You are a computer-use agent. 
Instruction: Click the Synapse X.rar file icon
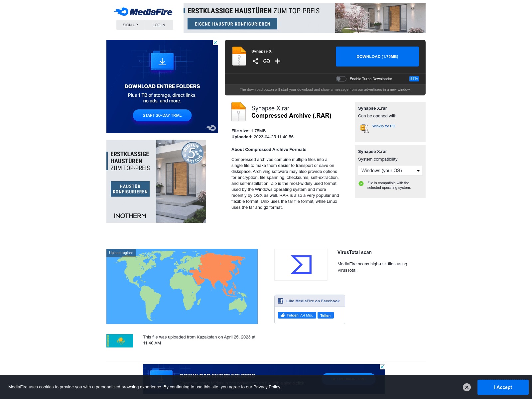click(x=238, y=112)
